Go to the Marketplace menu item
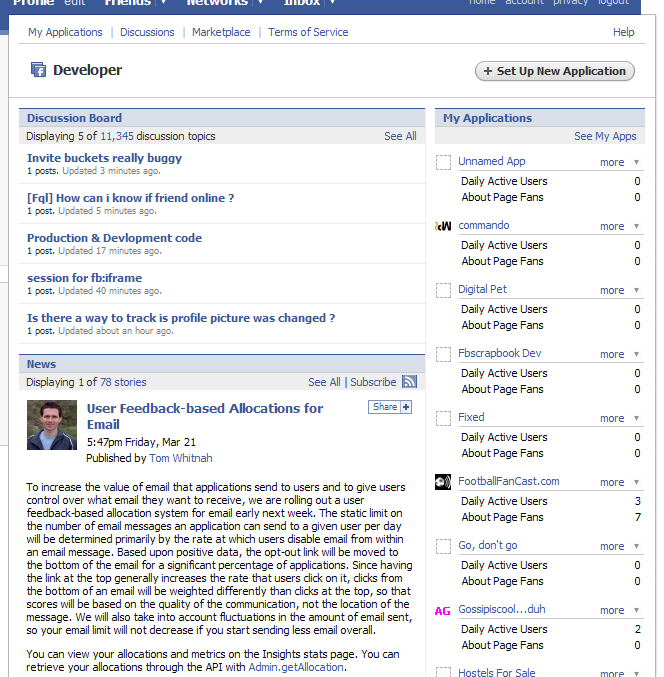Viewport: 664px width, 677px height. pos(221,32)
